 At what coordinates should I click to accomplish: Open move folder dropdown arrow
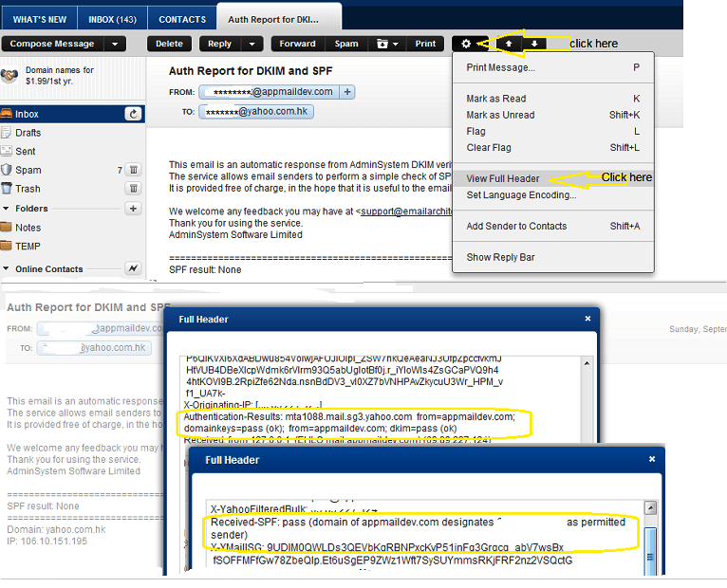click(396, 44)
